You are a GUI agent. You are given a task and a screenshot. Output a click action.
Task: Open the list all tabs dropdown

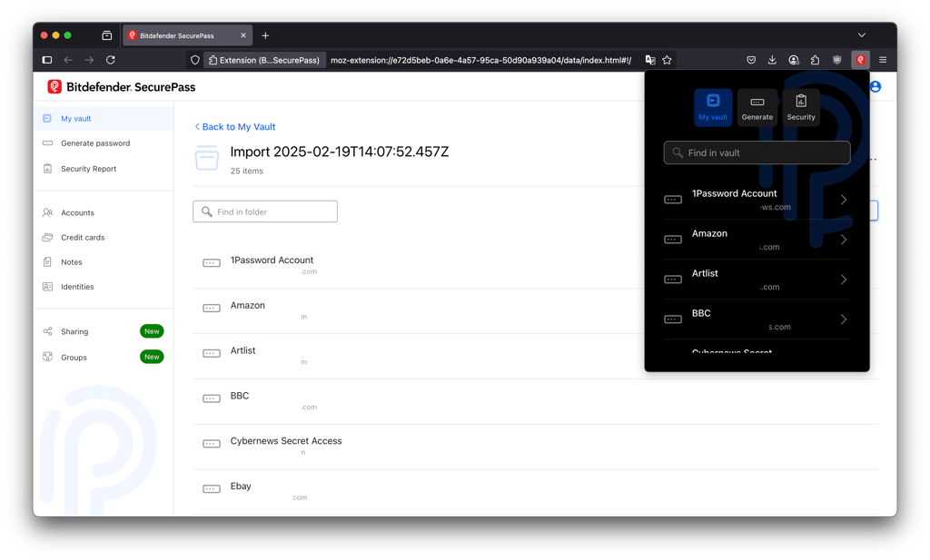tap(862, 35)
